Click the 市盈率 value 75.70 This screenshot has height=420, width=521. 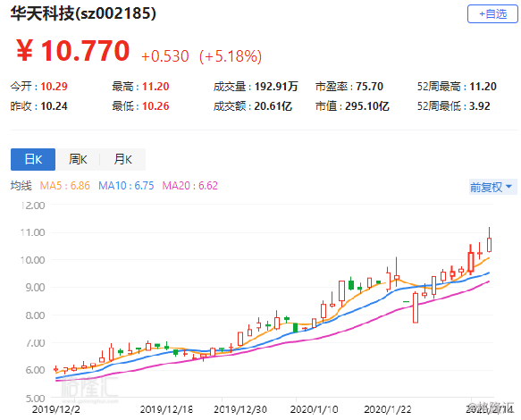pyautogui.click(x=369, y=87)
